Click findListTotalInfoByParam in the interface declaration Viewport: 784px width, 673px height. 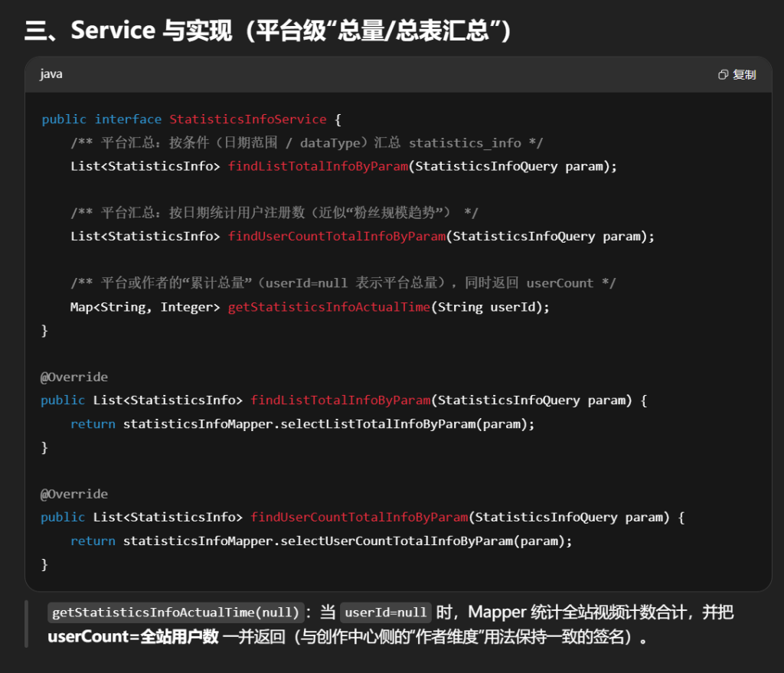[317, 166]
